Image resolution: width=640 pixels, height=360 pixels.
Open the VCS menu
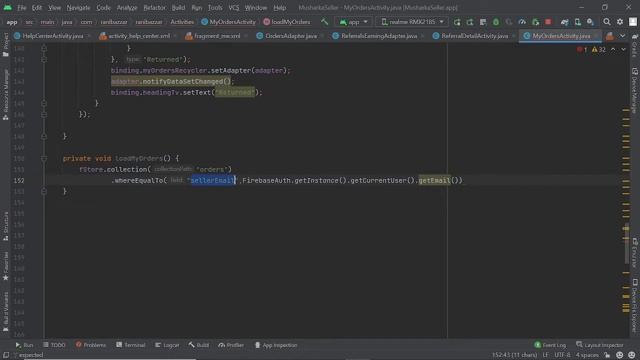click(x=234, y=8)
